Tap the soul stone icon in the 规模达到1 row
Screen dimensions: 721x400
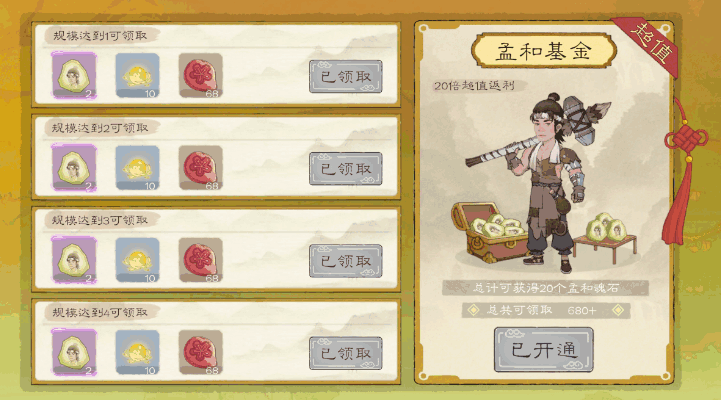tap(74, 75)
